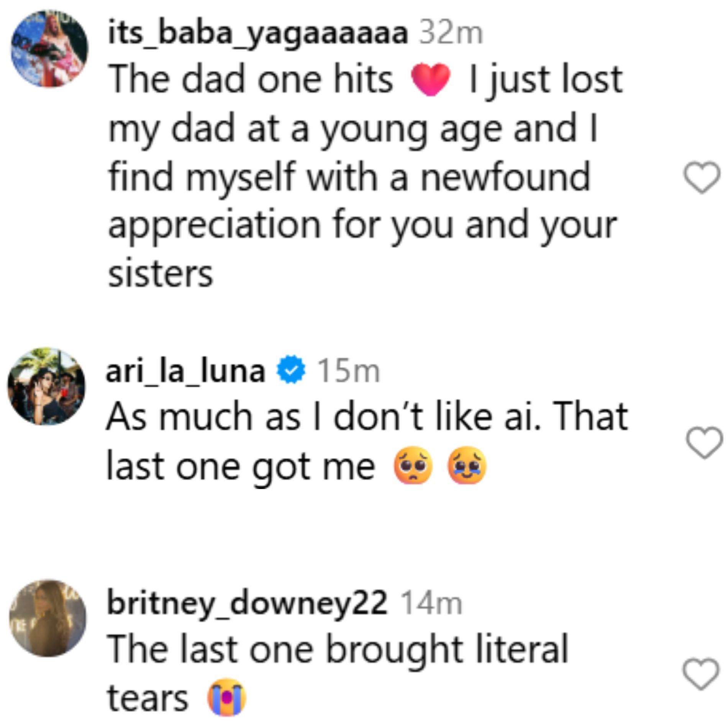Open ari_la_luna's profile picture
This screenshot has width=728, height=728.
(x=47, y=386)
